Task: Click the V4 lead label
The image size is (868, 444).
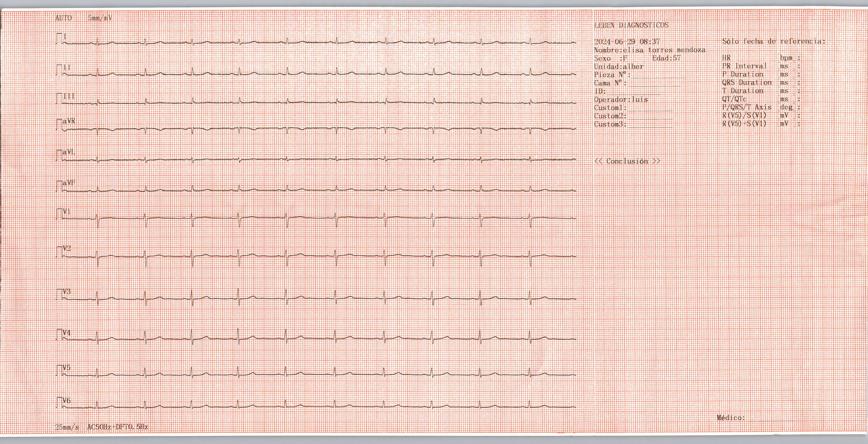Action: pos(67,333)
